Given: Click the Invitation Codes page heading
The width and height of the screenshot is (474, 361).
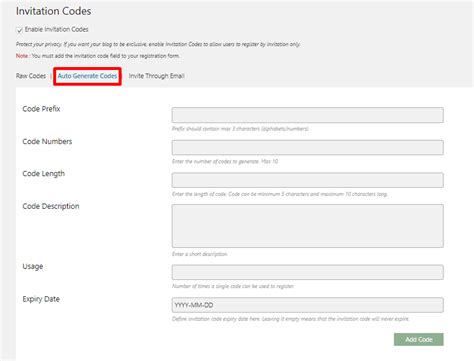Looking at the screenshot, I should [x=53, y=11].
